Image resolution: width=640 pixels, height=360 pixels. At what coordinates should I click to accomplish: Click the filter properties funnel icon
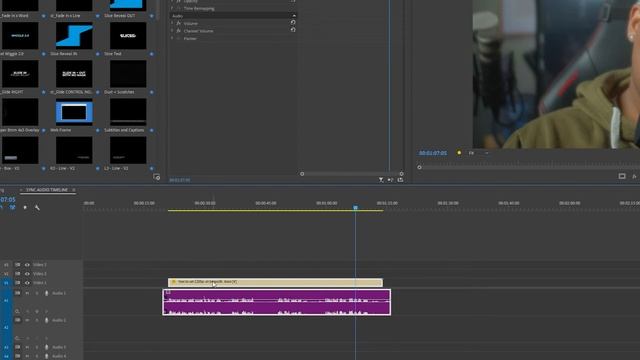[x=381, y=180]
